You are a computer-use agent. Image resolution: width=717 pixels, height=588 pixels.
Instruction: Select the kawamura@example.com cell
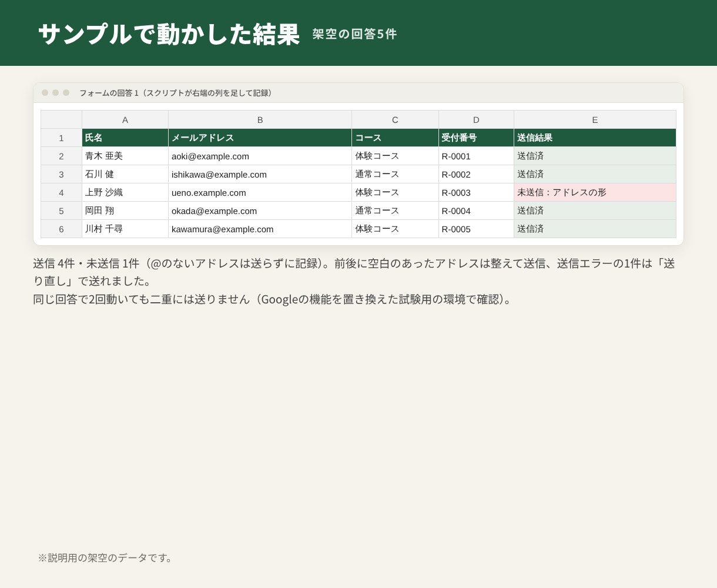click(x=260, y=229)
